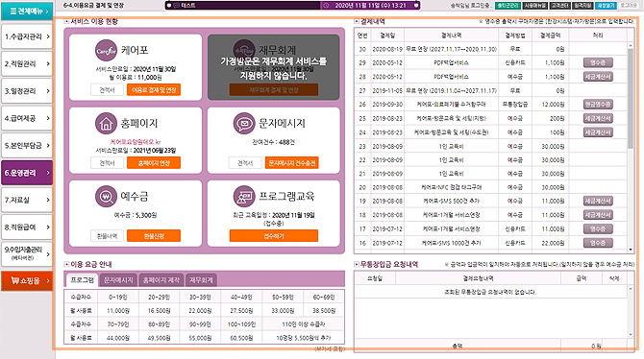Click the 예수금 won coin icon
This screenshot has width=644, height=359.
click(x=106, y=196)
